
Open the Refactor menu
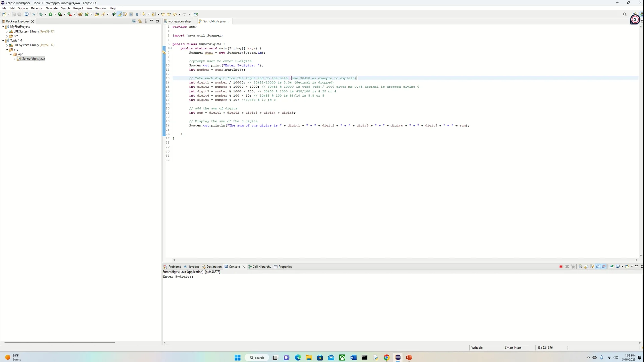(36, 8)
